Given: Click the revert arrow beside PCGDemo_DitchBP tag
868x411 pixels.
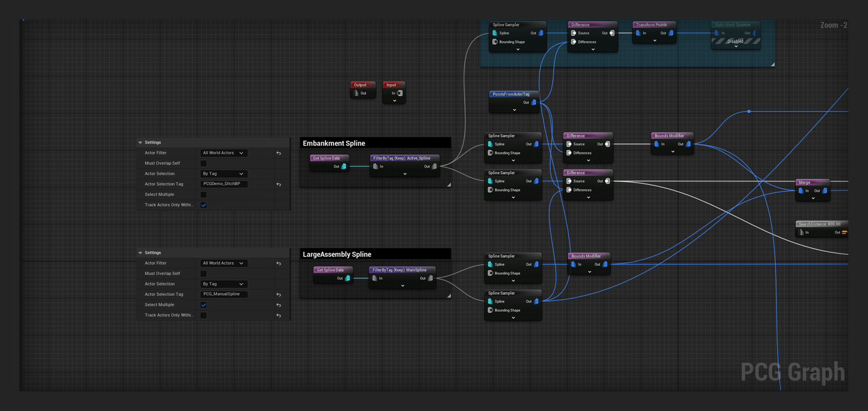Looking at the screenshot, I should click(x=278, y=184).
